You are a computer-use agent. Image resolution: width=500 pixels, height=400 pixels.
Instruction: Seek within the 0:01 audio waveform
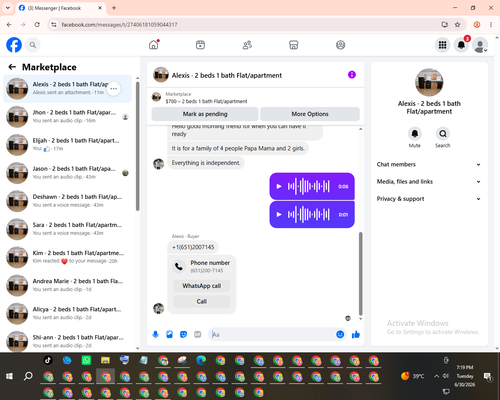(x=309, y=214)
